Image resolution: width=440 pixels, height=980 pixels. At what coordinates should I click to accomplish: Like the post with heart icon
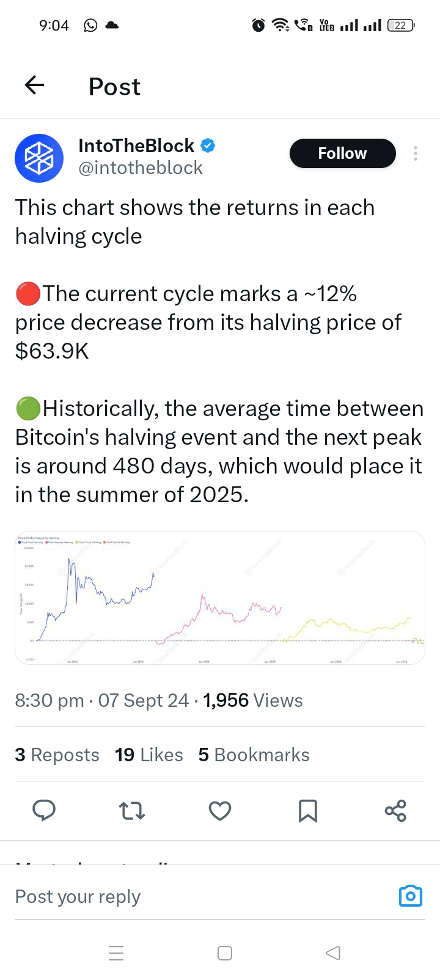click(220, 810)
